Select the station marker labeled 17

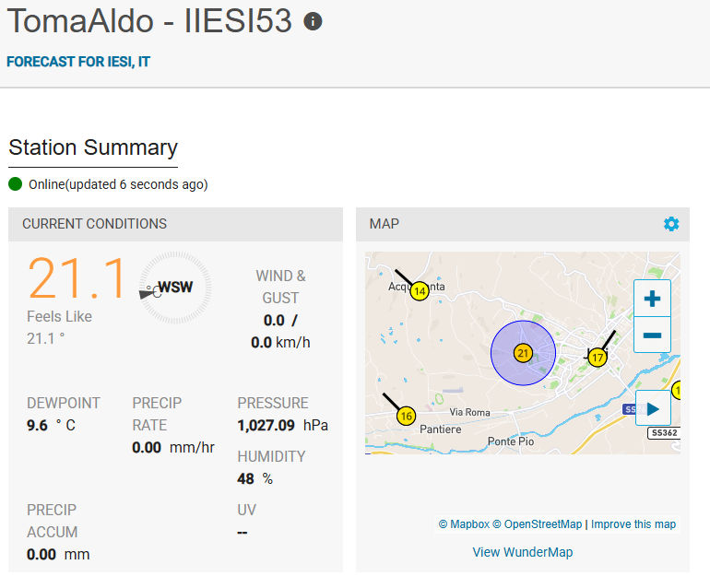598,357
